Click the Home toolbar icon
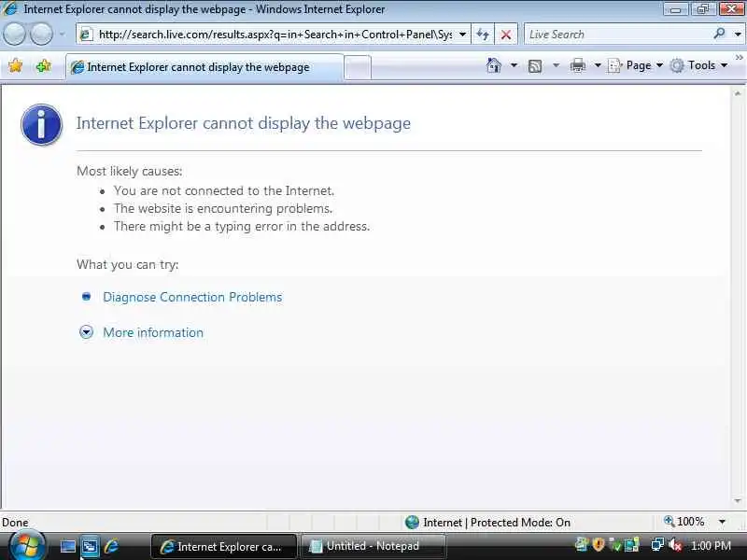This screenshot has width=747, height=560. [x=494, y=65]
